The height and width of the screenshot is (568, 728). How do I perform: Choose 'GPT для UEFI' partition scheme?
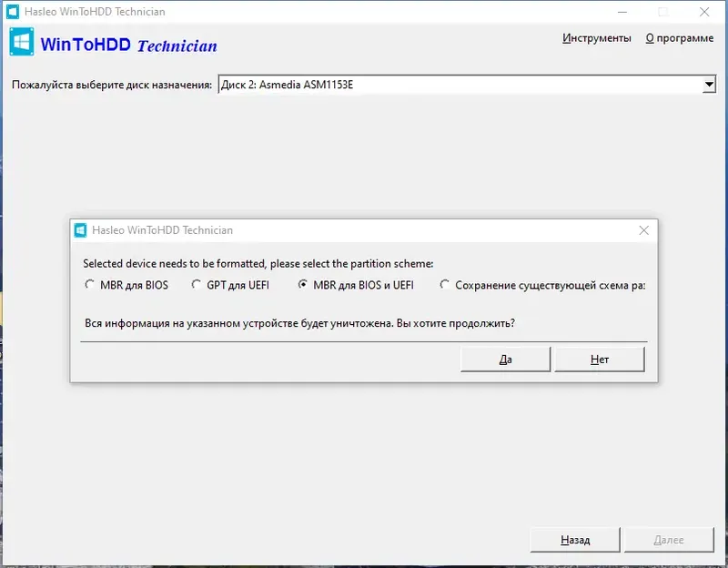pyautogui.click(x=231, y=285)
